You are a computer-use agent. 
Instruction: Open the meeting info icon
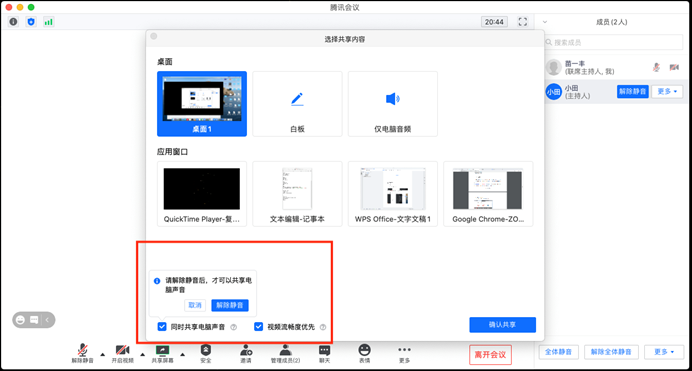(x=14, y=22)
